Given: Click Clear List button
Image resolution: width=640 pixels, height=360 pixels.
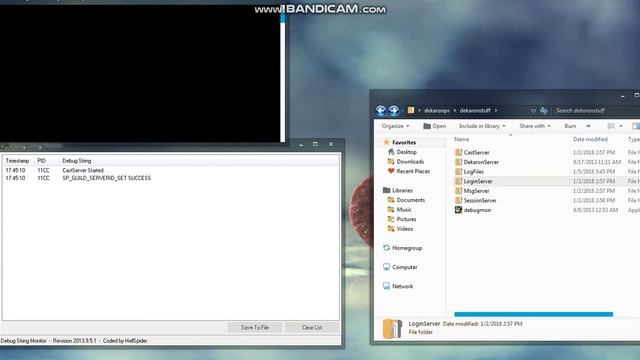Looking at the screenshot, I should [x=312, y=327].
